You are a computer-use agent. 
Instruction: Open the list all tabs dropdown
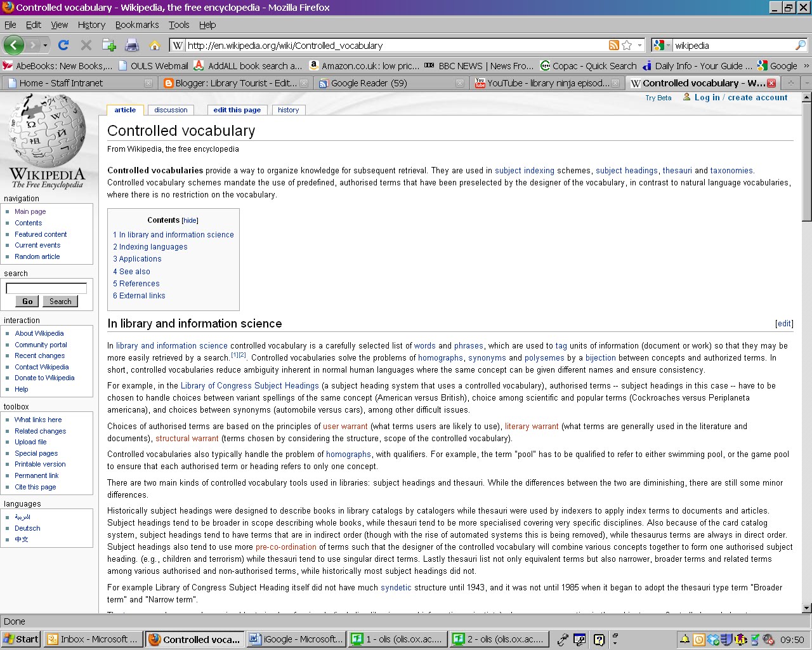(807, 83)
